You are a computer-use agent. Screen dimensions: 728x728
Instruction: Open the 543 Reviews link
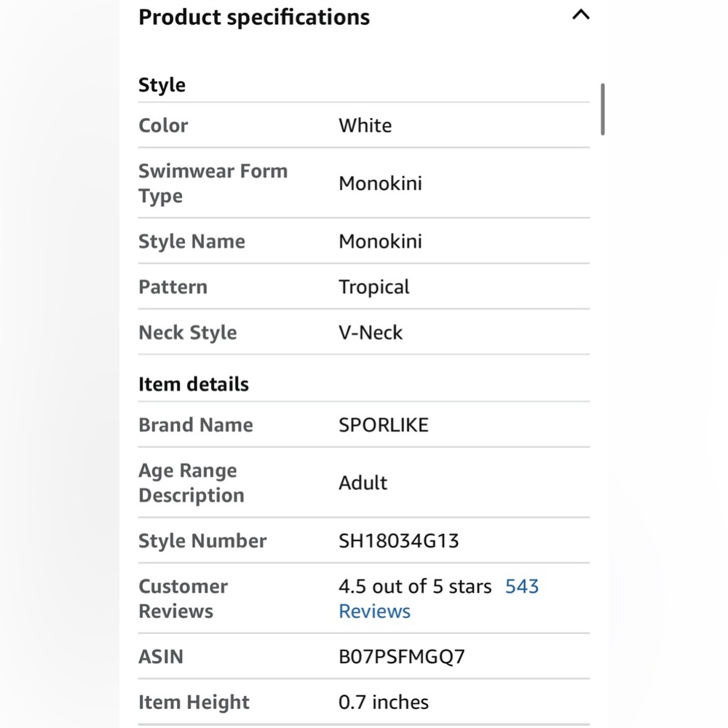pos(439,598)
